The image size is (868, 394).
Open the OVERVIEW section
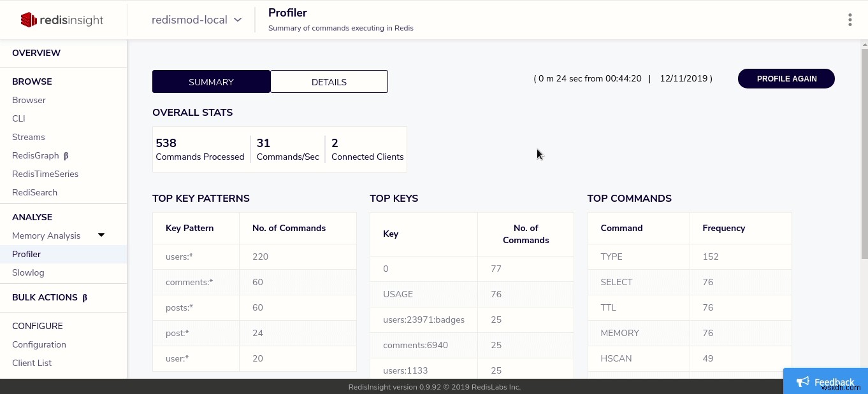pyautogui.click(x=36, y=53)
